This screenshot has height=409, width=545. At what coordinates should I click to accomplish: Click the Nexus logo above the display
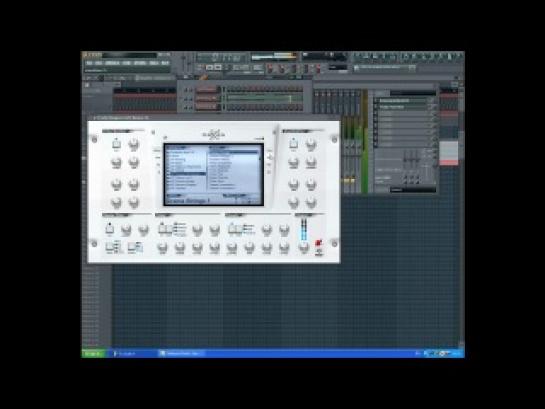(214, 134)
